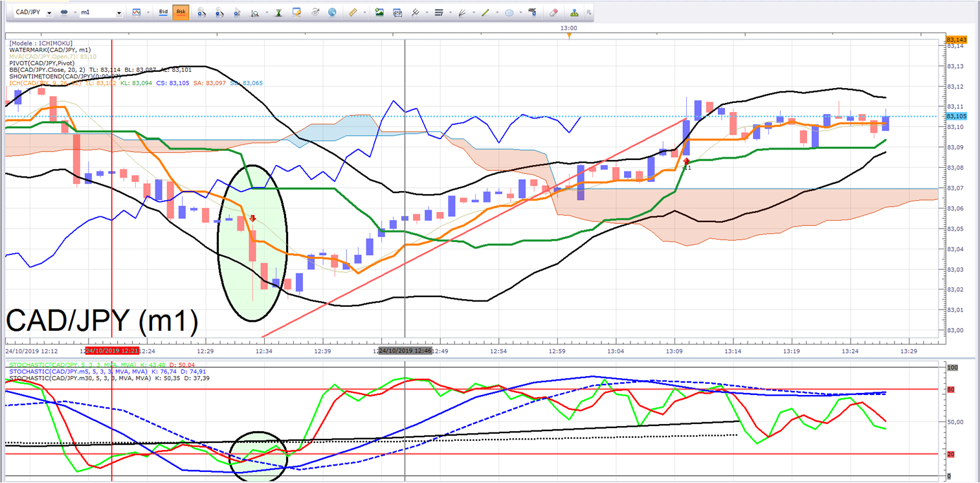Expand the chart link options arrow
Screen dimensions: 980x483
[x=74, y=13]
